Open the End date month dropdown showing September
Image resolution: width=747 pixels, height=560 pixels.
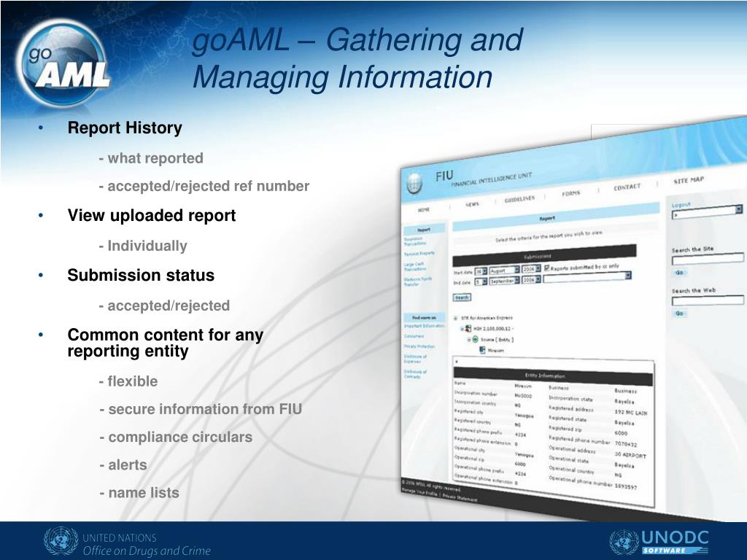point(504,281)
